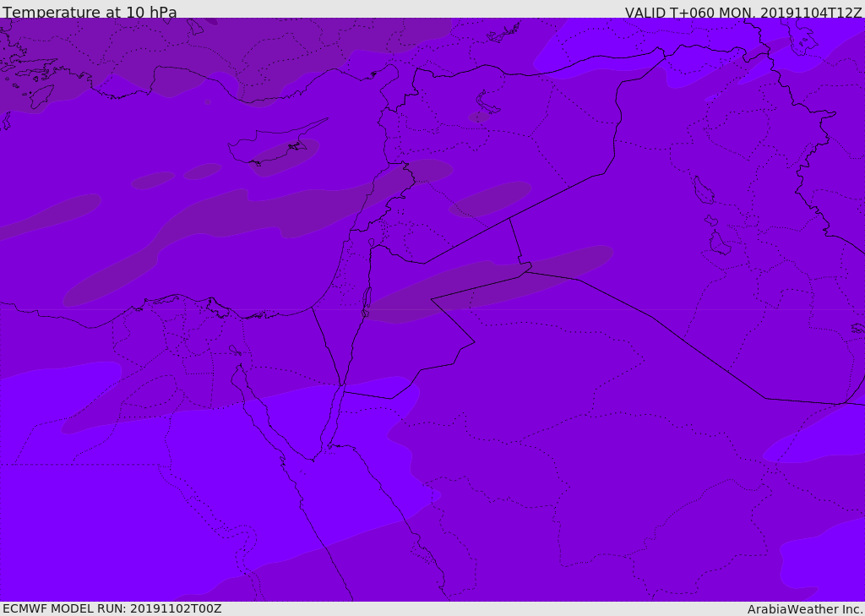The height and width of the screenshot is (616, 865).
Task: Click the 'VALID T+060 MON. 20191104T12Z' timestamp
Action: point(743,12)
